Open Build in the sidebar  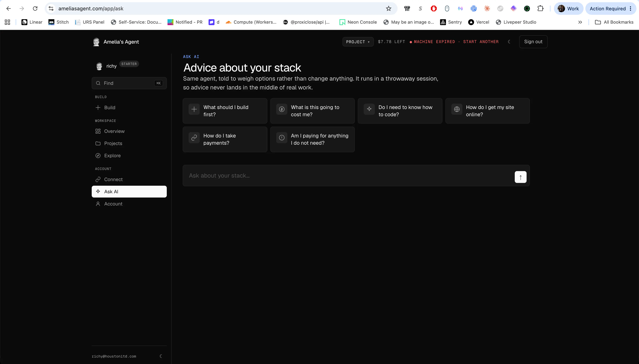129,108
